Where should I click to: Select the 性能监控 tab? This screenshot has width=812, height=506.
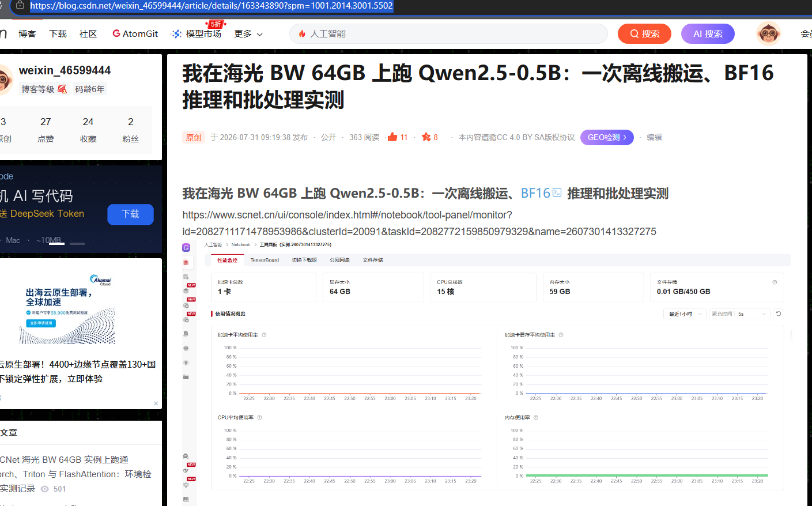click(x=227, y=260)
